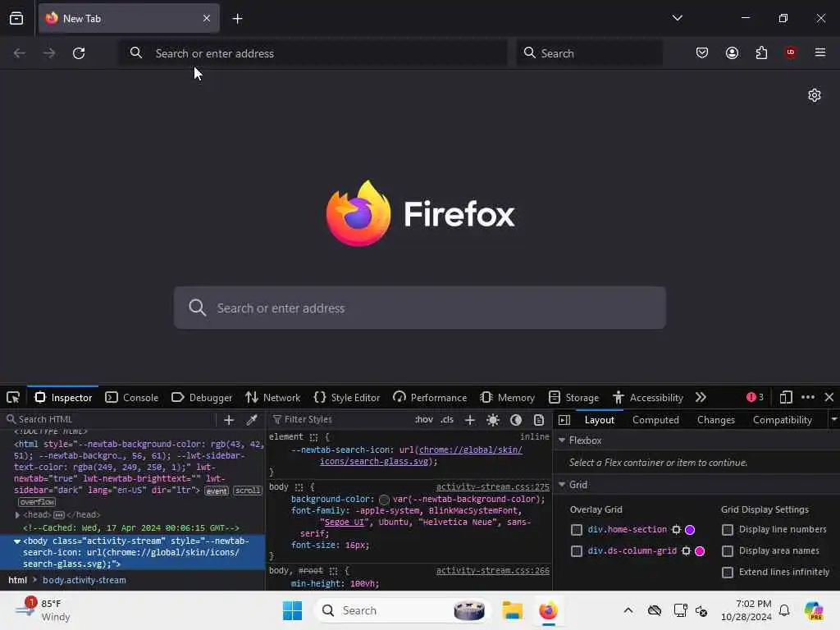Open the Firefox application menu

click(x=820, y=52)
